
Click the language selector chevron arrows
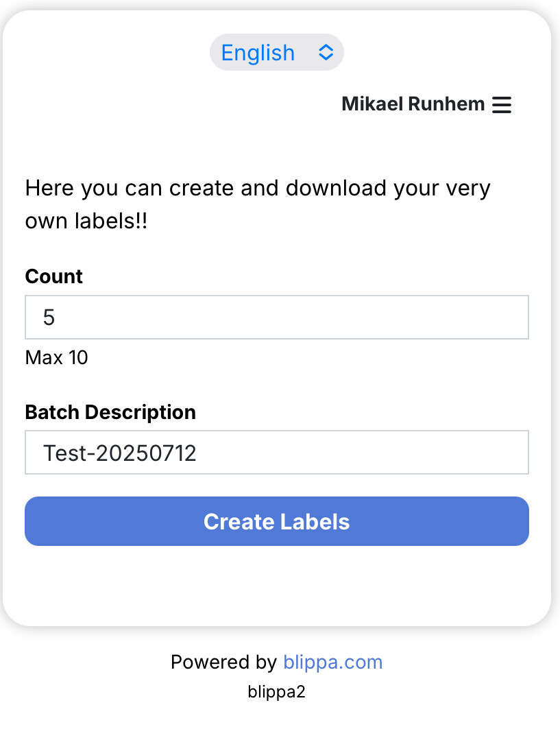tap(326, 53)
